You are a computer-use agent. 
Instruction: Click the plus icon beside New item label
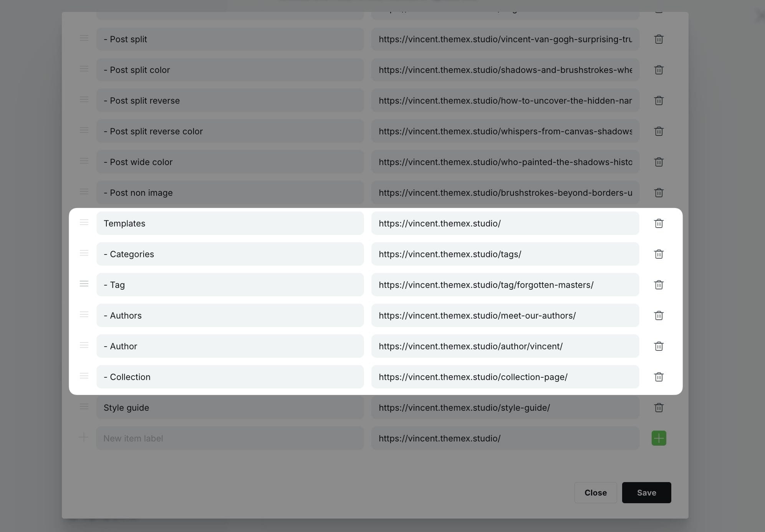tap(84, 437)
